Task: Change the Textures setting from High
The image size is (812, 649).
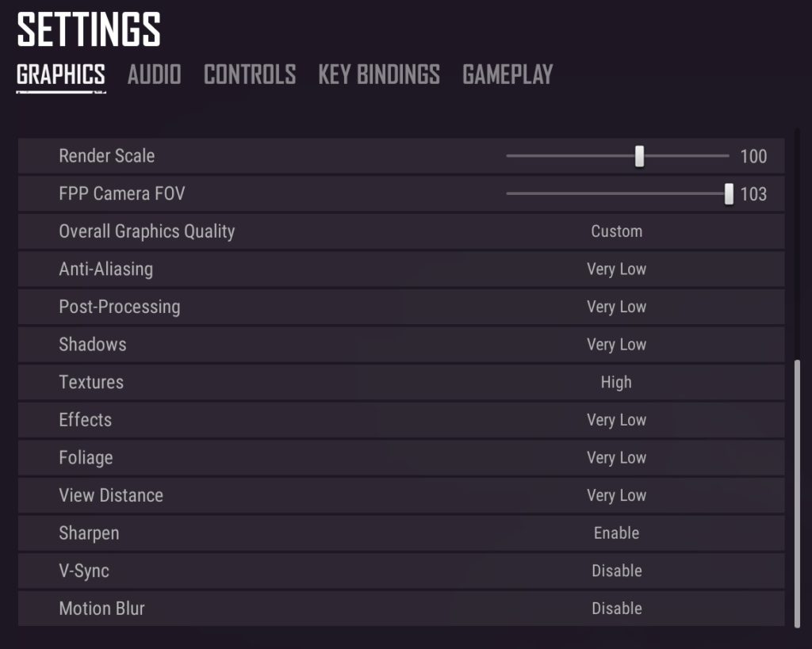Action: click(x=616, y=382)
